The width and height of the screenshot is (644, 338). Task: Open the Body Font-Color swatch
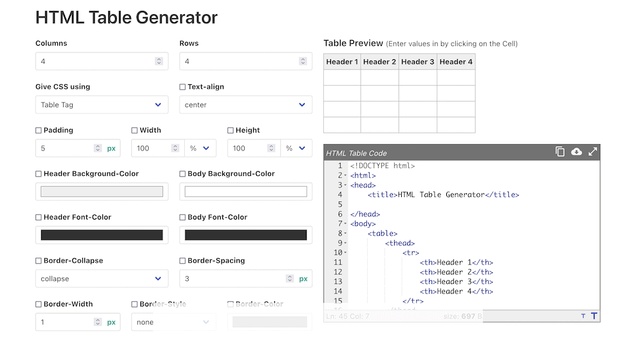(245, 235)
